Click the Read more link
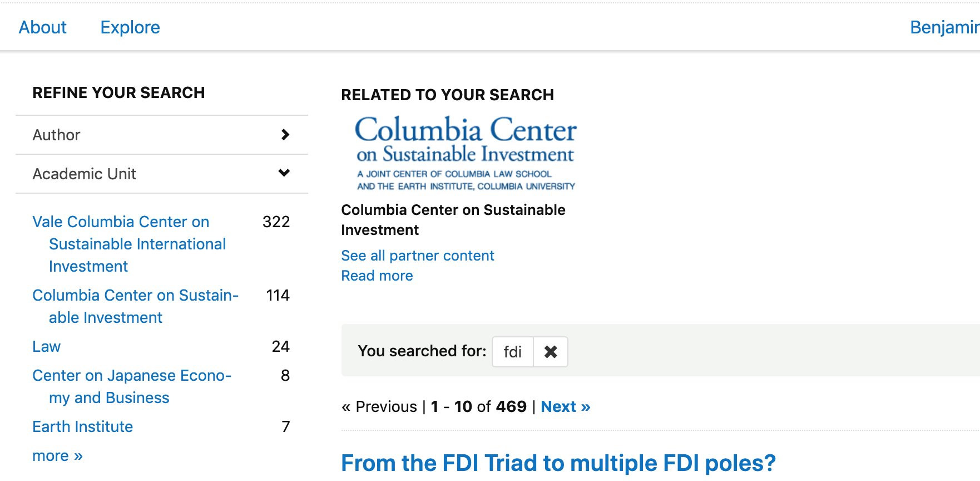The height and width of the screenshot is (481, 980). (377, 276)
